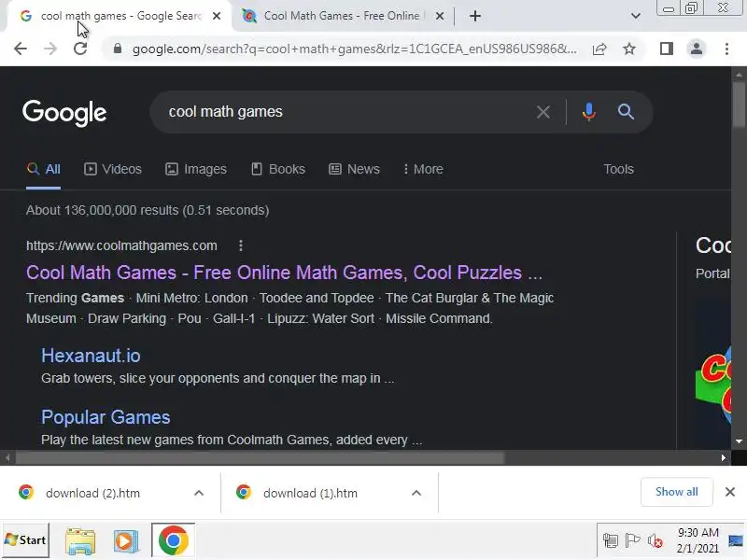This screenshot has height=560, width=747.
Task: Launch Windows Media Player from the taskbar
Action: pyautogui.click(x=126, y=541)
